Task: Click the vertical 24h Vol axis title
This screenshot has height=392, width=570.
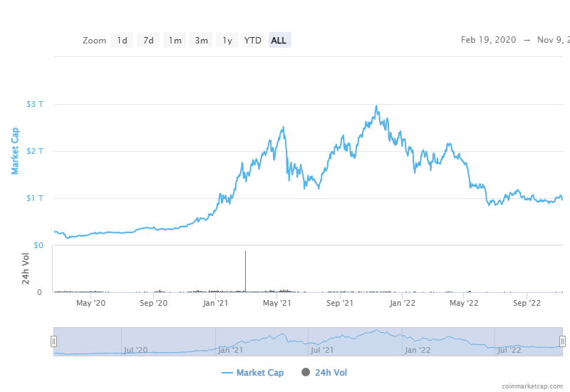Action: pyautogui.click(x=26, y=269)
